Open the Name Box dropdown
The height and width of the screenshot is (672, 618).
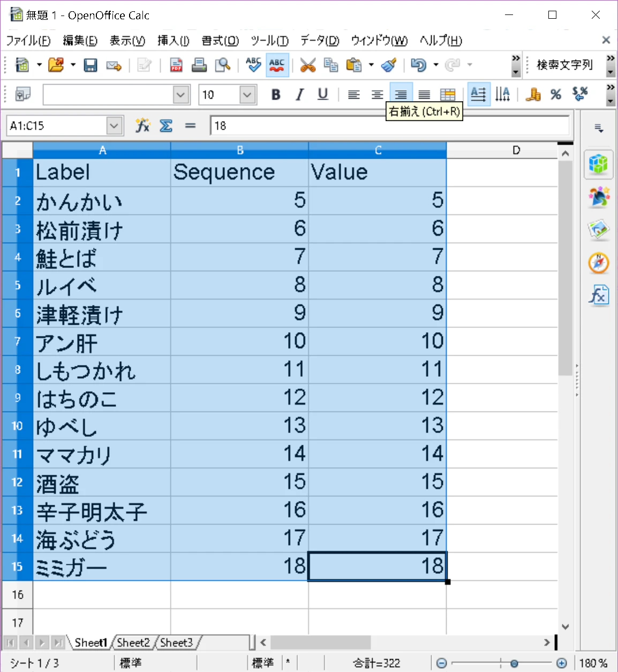coord(114,126)
